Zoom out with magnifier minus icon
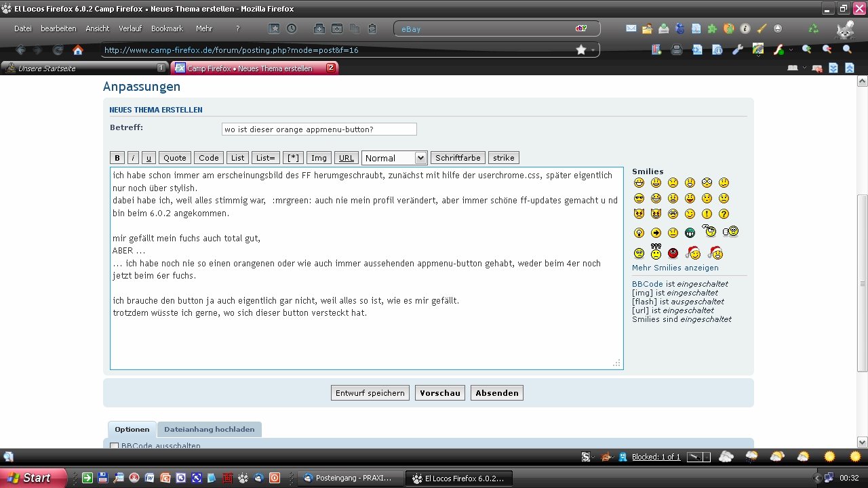 click(x=827, y=49)
